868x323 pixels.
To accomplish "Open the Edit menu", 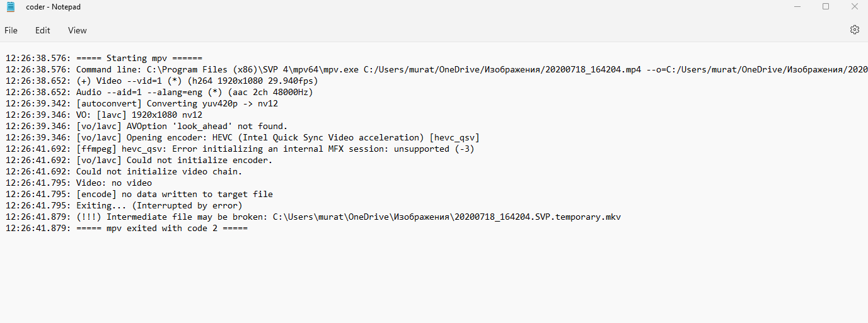I will tap(43, 30).
